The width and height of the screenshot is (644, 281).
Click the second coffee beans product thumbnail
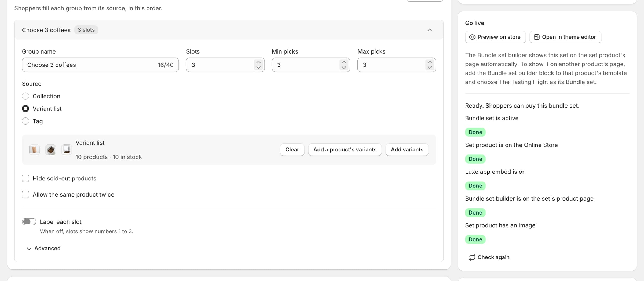50,150
